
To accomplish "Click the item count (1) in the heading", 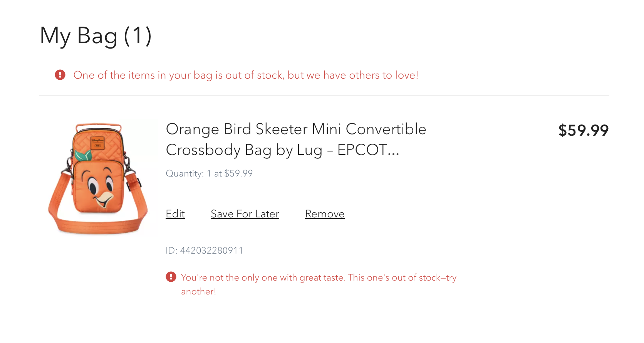I will pos(138,36).
